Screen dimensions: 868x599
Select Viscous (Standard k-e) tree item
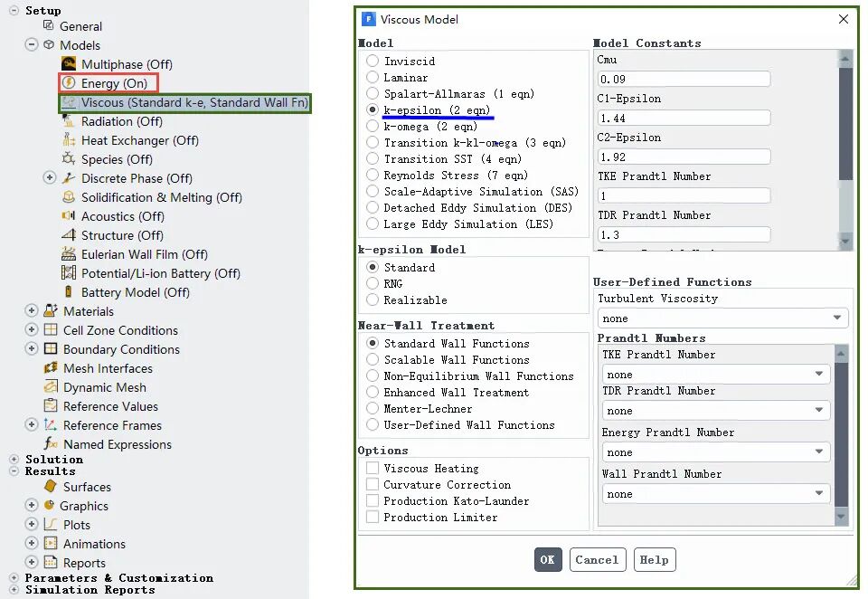(184, 102)
